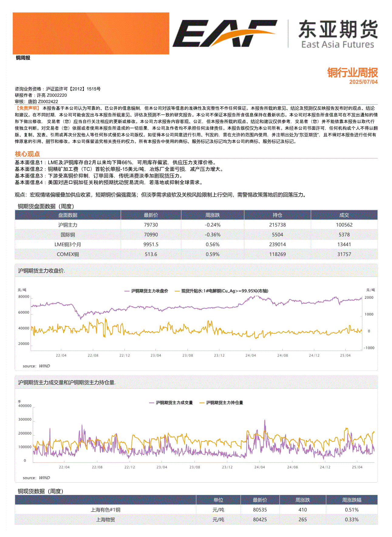The width and height of the screenshot is (392, 537).
Task: Click the value 31757
Action: pos(344,254)
